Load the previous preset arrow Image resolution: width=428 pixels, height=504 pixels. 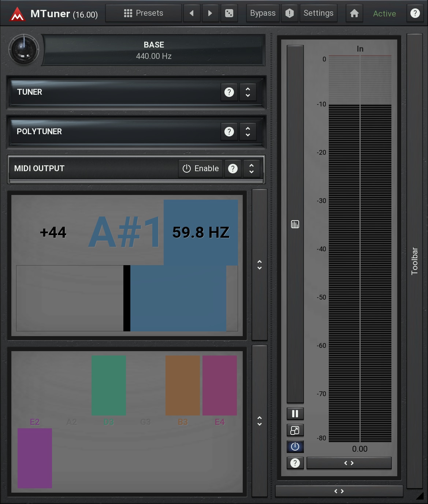(x=191, y=13)
